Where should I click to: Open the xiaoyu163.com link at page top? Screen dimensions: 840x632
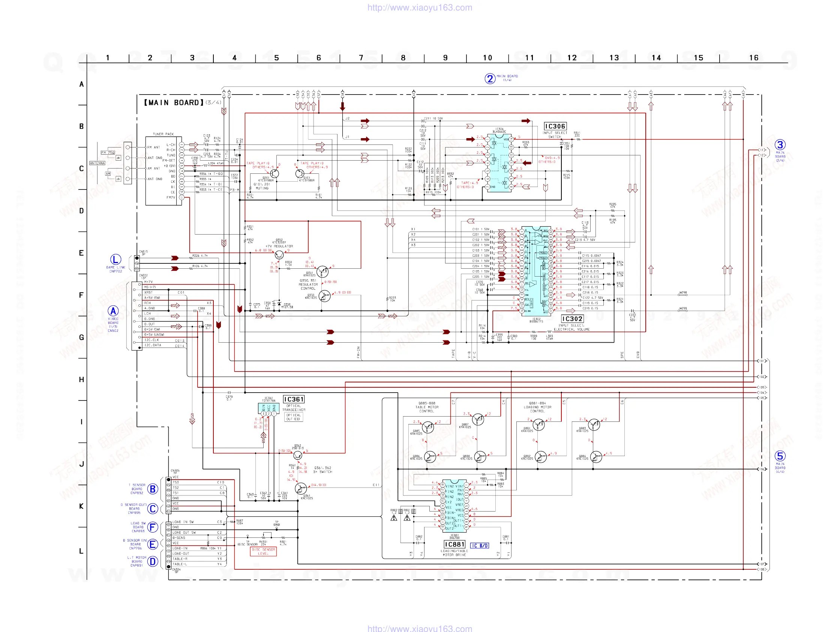coord(420,8)
